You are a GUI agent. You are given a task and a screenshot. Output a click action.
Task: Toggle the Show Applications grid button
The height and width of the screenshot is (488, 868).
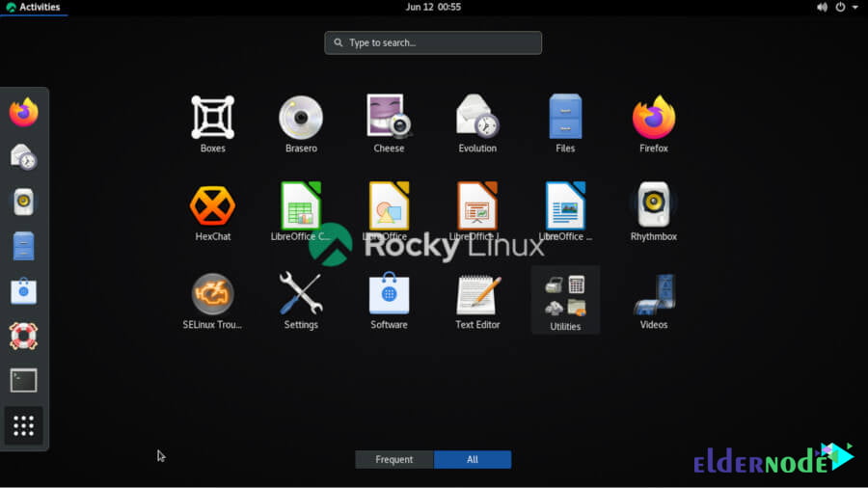(23, 425)
